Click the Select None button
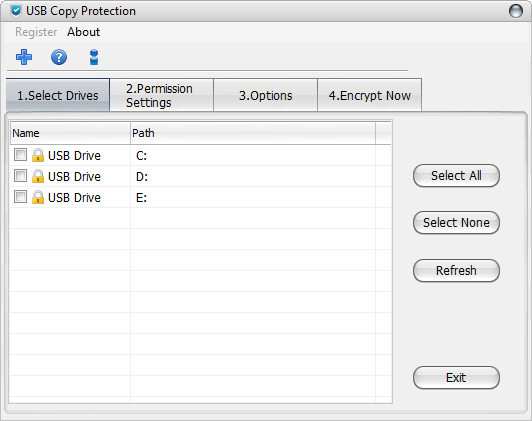 pyautogui.click(x=456, y=223)
